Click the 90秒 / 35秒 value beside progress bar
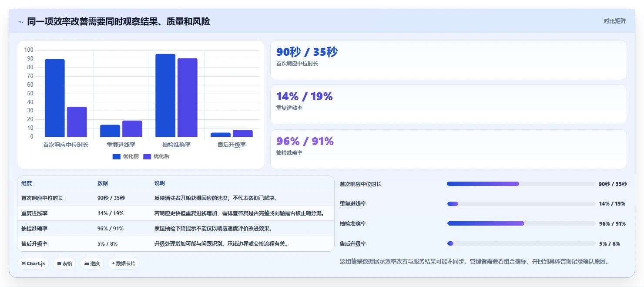 [x=613, y=184]
